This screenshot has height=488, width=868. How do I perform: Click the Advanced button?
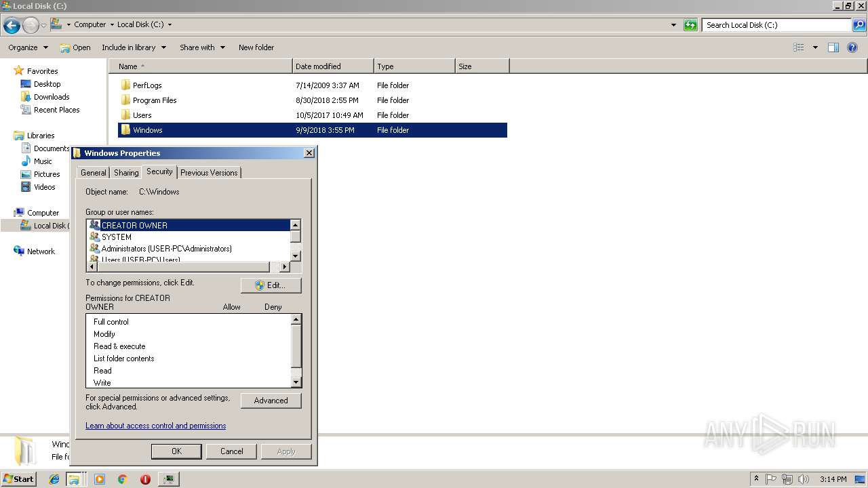point(271,401)
